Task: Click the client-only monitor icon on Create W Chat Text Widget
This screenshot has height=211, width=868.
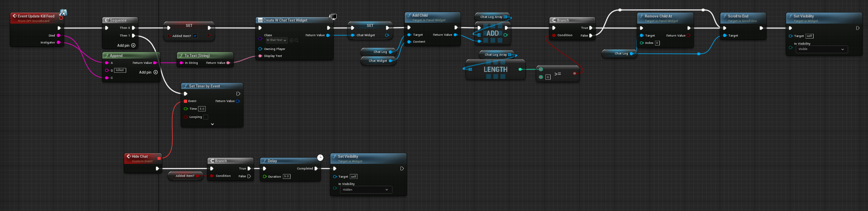Action: click(x=333, y=17)
